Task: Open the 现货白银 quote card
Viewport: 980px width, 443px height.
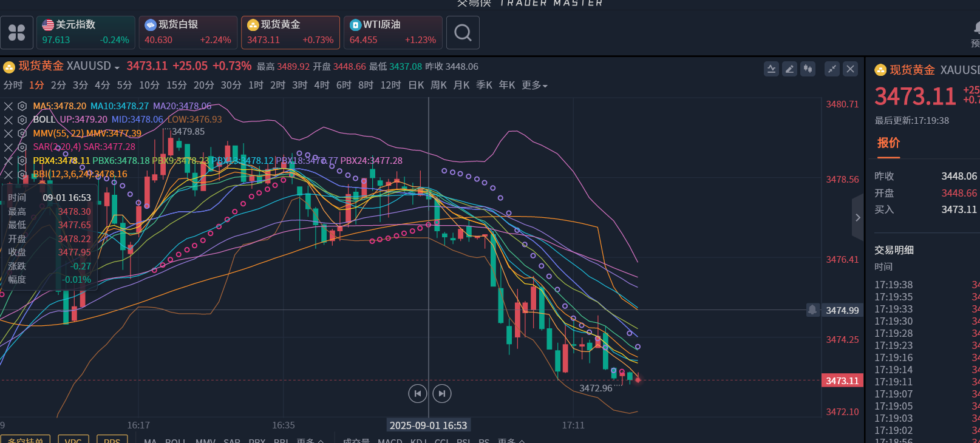Action: click(x=188, y=33)
